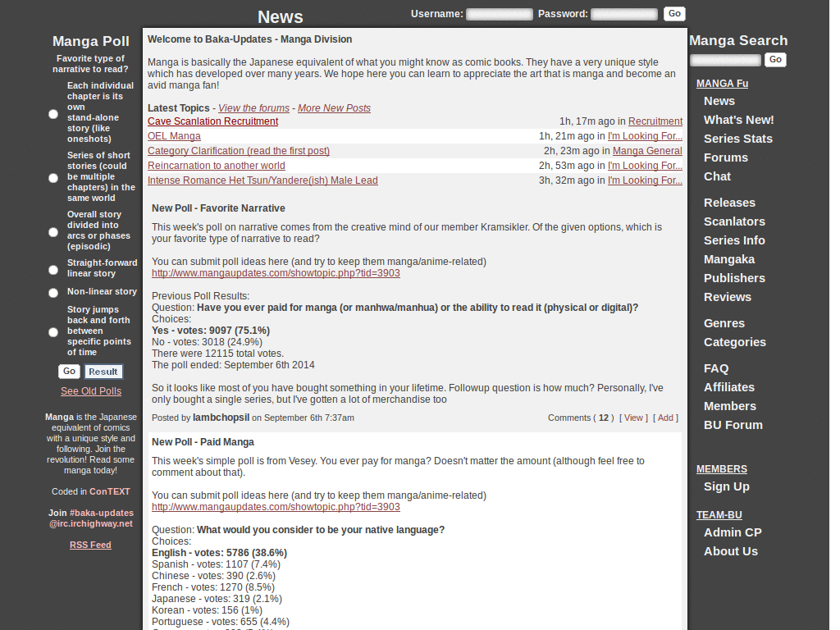
Task: Select 'Story jumps back and forth' option
Action: tap(53, 332)
